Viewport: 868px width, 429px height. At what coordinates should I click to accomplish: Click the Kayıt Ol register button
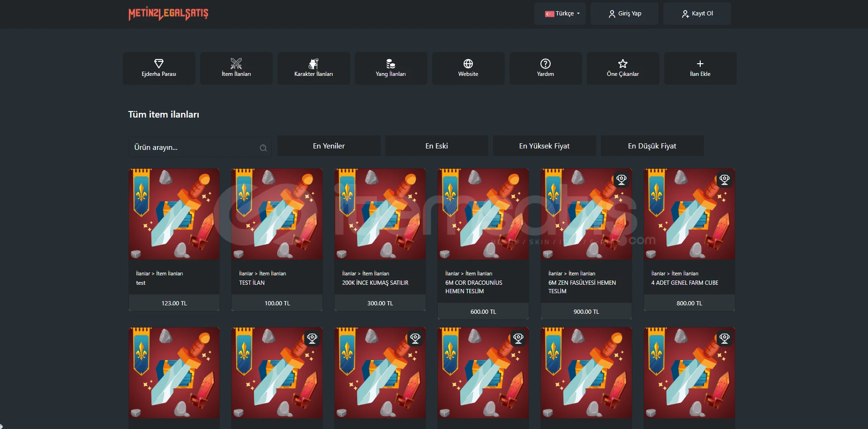click(697, 14)
